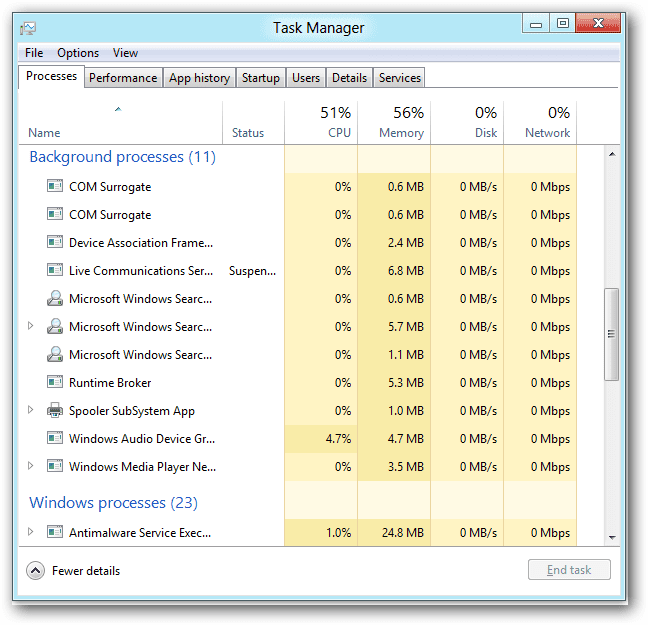Click the scrollbar down arrow
This screenshot has height=625, width=650.
[612, 537]
